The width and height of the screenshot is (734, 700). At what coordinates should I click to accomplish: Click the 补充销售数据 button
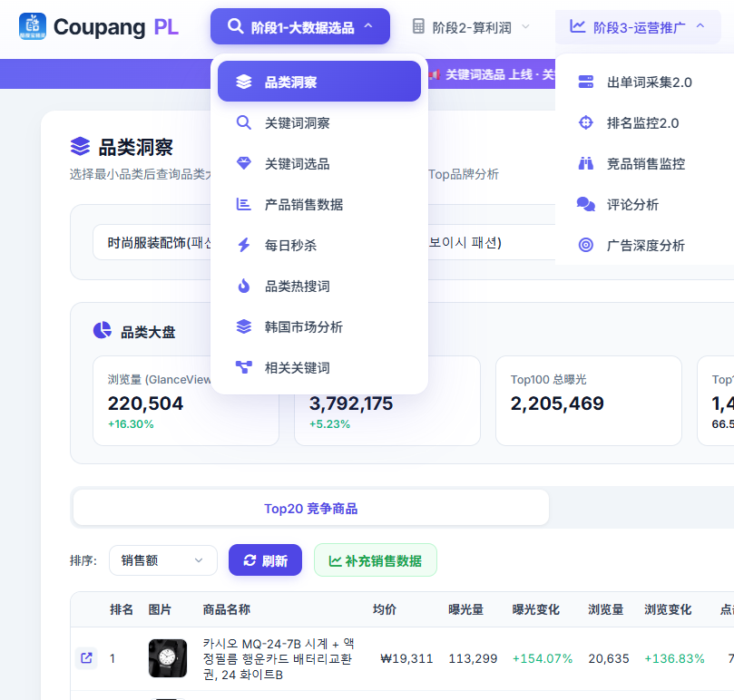376,560
